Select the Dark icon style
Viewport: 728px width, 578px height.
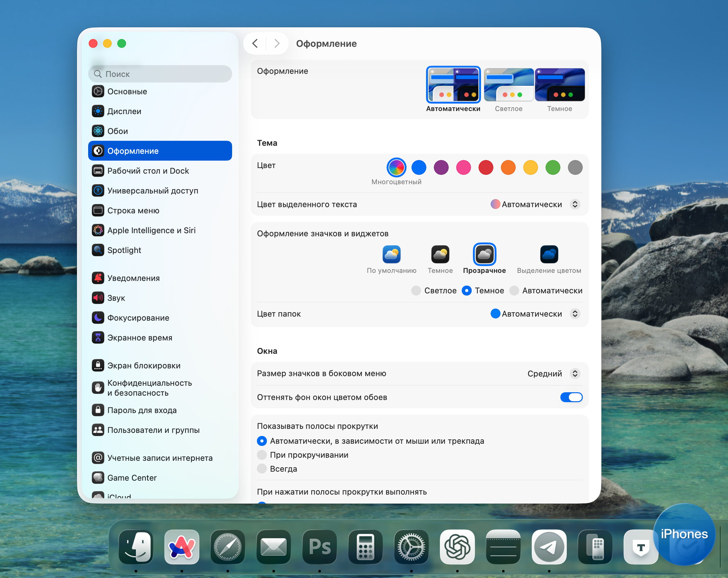(440, 254)
